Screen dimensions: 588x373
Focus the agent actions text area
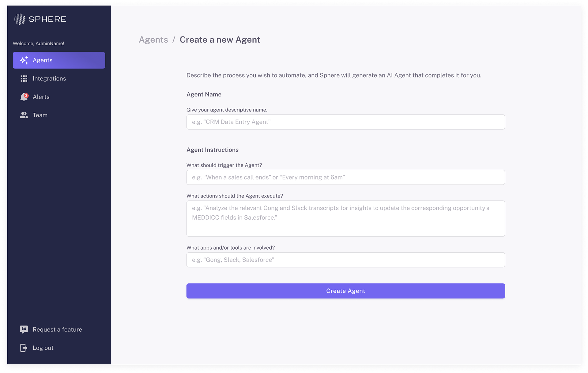(x=345, y=218)
